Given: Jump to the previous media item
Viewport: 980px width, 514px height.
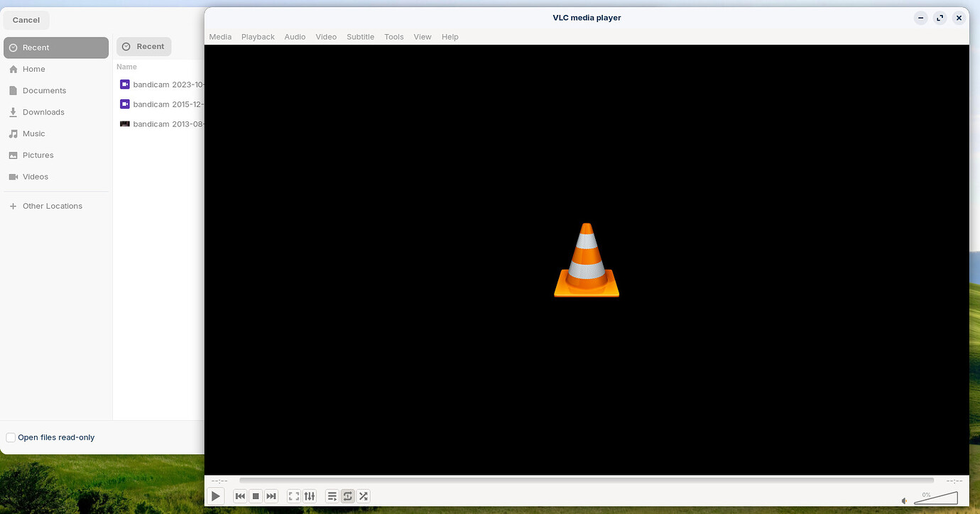Looking at the screenshot, I should click(x=240, y=496).
